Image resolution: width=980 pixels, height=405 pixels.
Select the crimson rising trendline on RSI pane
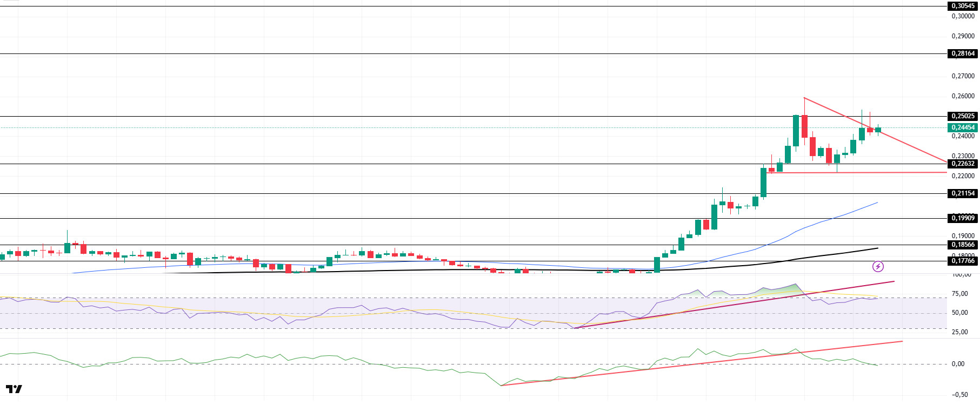point(735,305)
